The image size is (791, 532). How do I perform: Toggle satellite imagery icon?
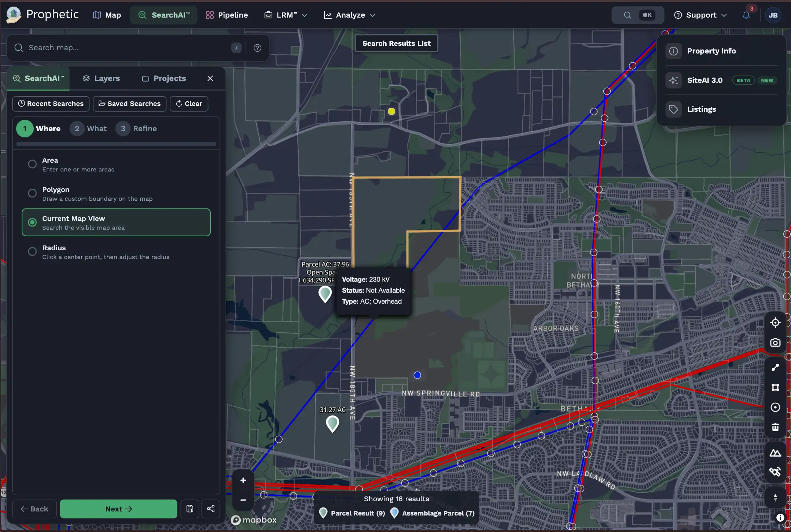[775, 472]
